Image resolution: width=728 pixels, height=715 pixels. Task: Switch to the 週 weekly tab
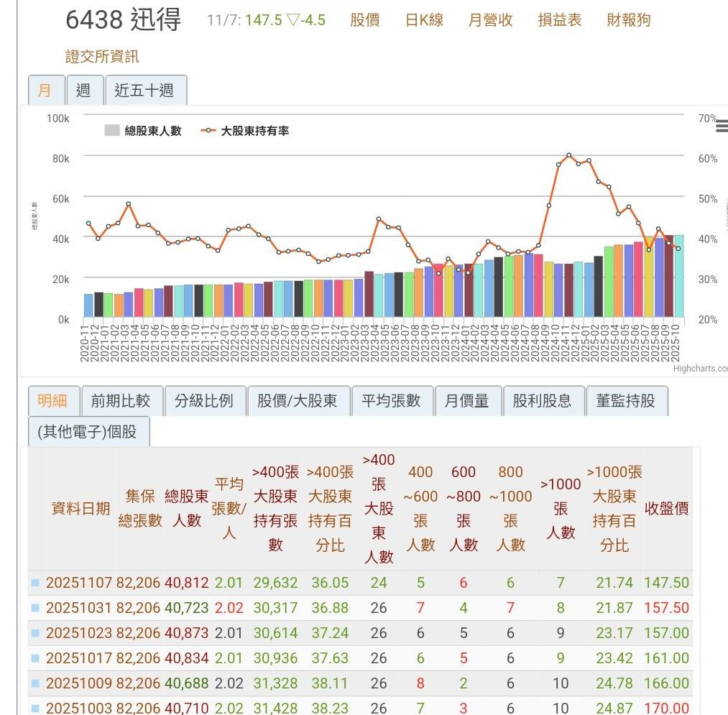click(x=85, y=90)
